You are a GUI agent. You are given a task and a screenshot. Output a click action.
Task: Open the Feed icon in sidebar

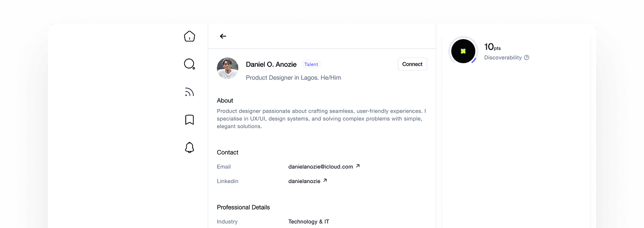click(x=189, y=92)
